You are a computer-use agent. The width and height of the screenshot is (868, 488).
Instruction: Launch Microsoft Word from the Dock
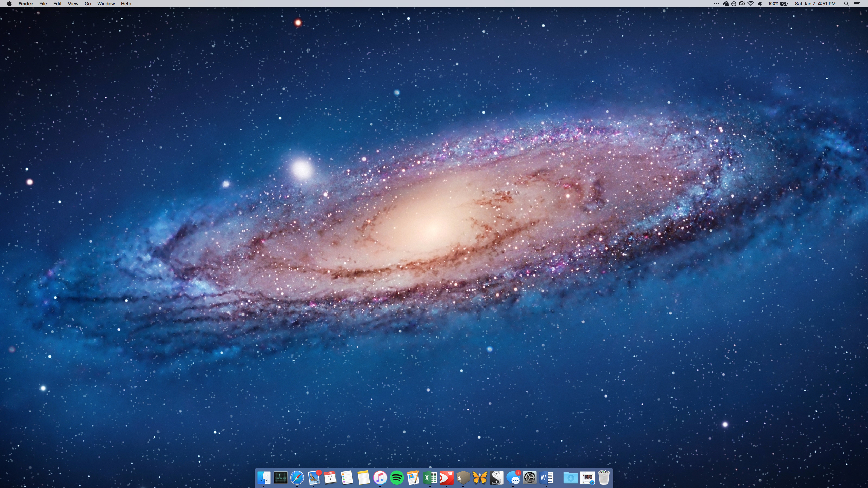[x=547, y=478]
